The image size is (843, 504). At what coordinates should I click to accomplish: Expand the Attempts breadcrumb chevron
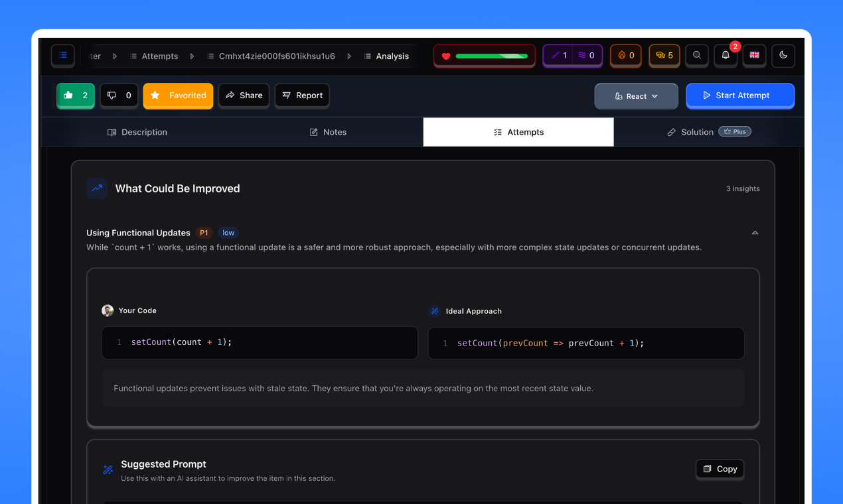(x=192, y=56)
